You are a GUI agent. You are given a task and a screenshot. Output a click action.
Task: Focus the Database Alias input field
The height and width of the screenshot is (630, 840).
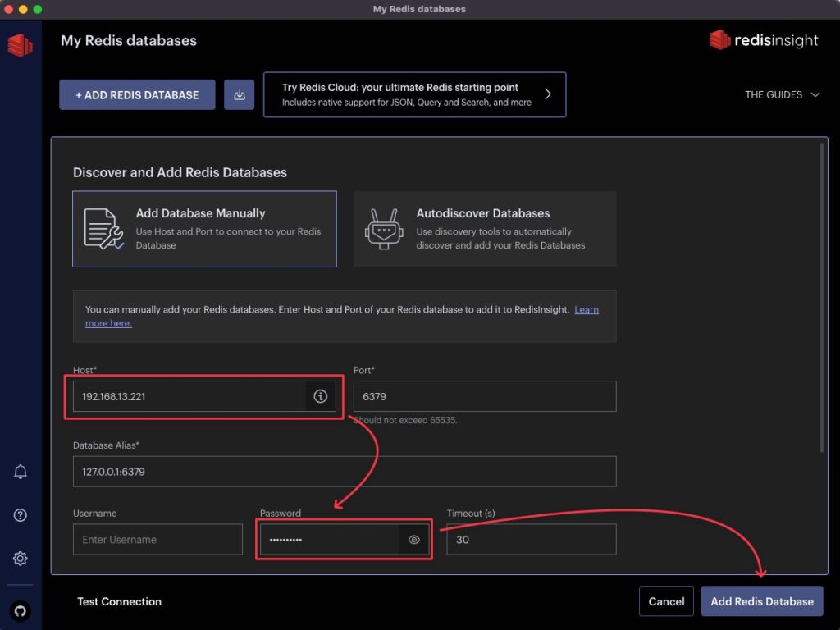pos(345,472)
